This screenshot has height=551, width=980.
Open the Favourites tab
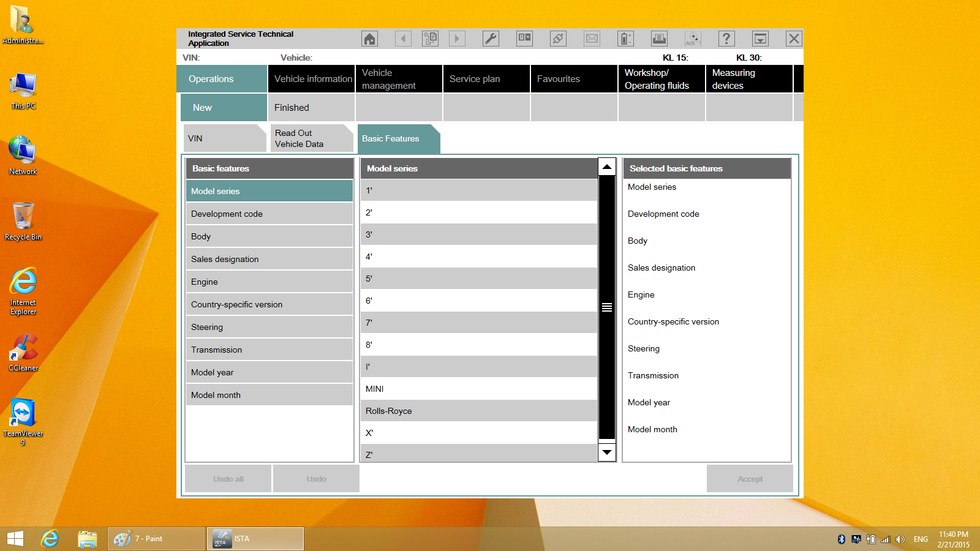pyautogui.click(x=574, y=79)
